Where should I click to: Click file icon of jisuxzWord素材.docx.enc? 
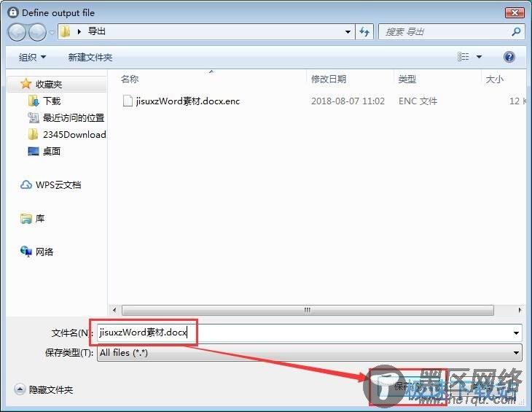[128, 101]
